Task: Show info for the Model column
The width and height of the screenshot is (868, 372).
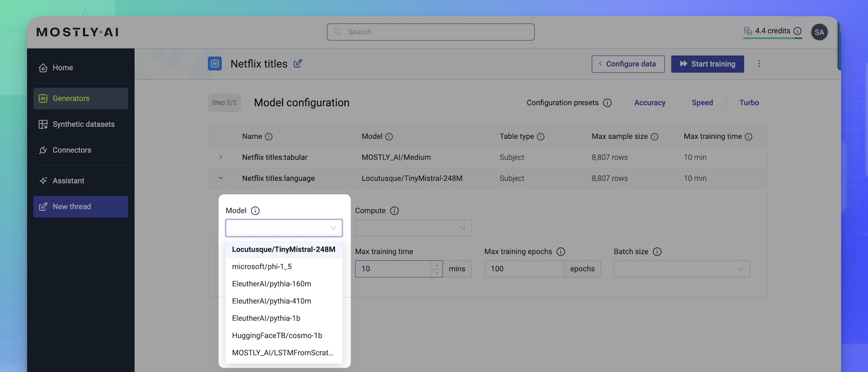Action: (x=389, y=137)
